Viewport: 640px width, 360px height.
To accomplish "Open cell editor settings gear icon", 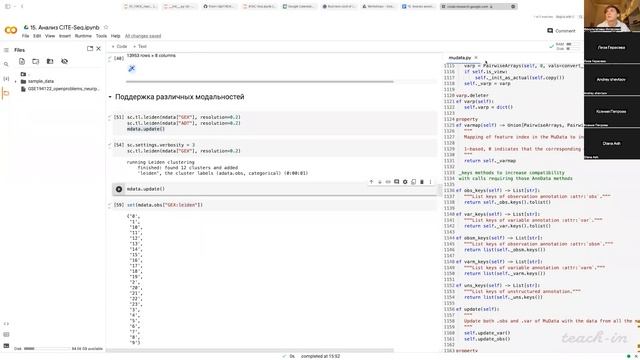I will 405,182.
